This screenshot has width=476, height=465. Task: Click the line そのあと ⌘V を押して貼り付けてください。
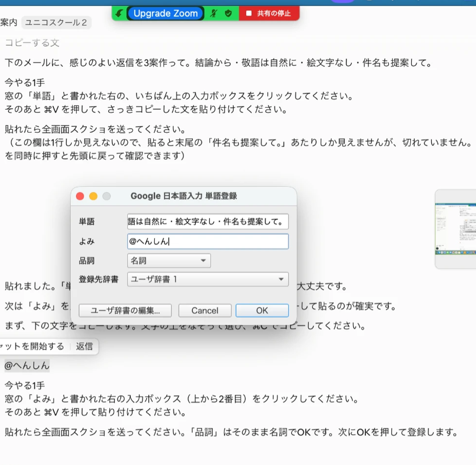click(x=95, y=412)
